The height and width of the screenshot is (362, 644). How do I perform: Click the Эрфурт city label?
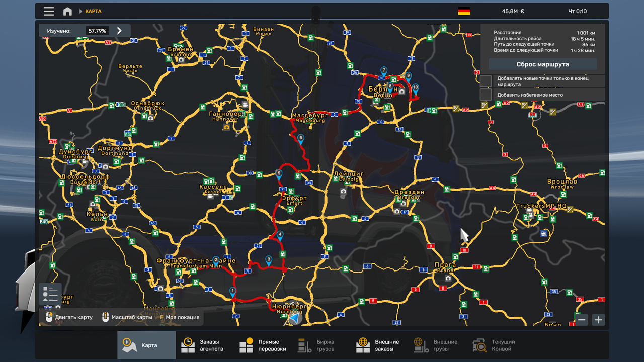294,198
